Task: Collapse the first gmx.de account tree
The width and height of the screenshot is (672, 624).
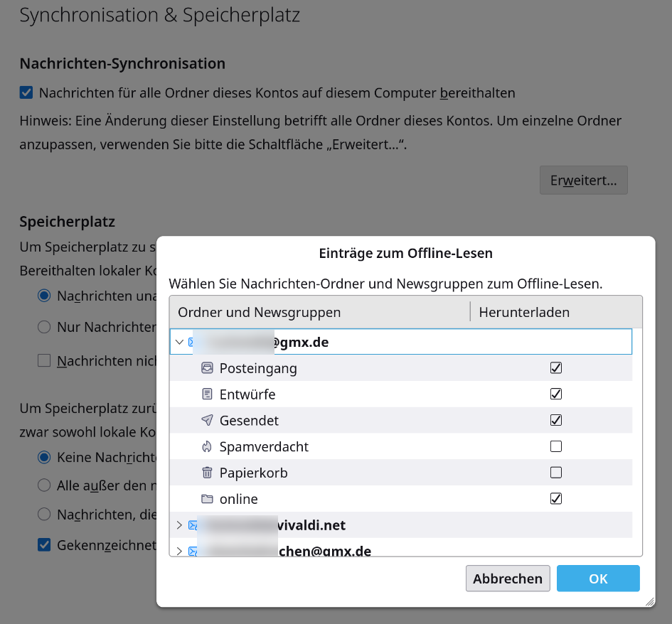Action: coord(180,342)
